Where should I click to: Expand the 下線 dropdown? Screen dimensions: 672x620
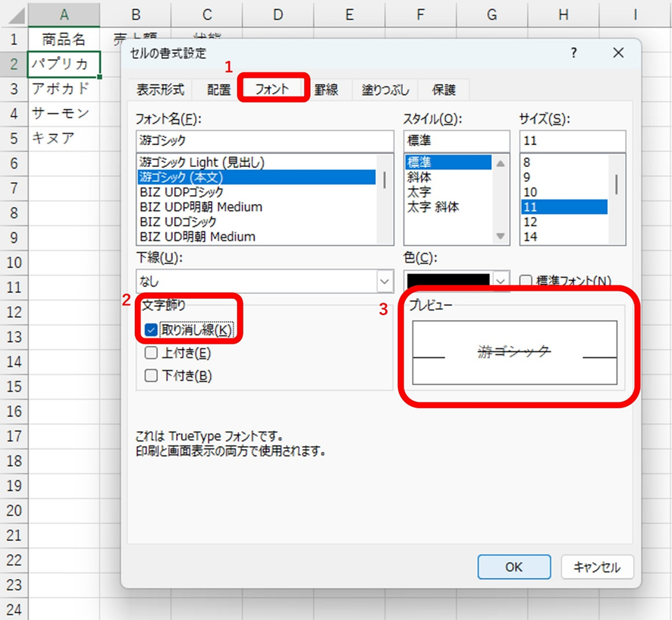385,282
